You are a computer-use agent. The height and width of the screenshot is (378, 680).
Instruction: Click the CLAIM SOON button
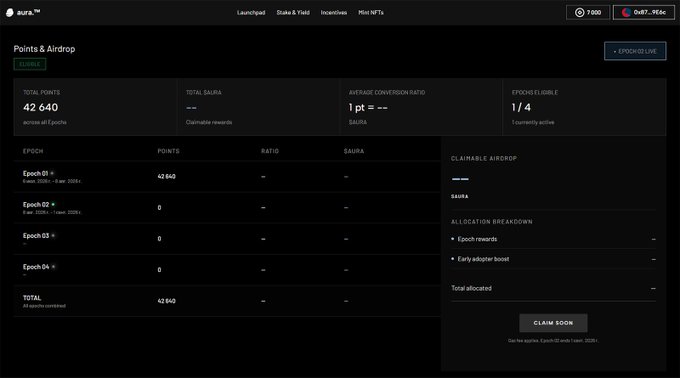[x=553, y=323]
